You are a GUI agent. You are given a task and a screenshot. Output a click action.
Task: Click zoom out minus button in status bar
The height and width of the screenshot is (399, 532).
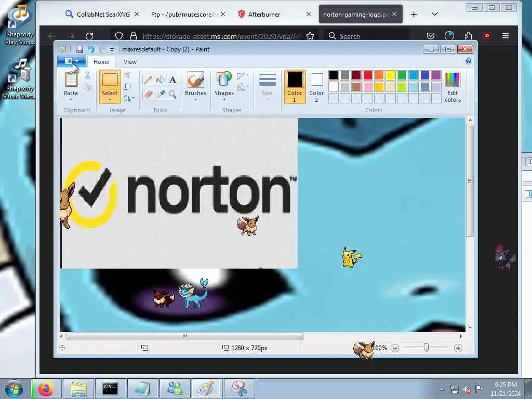click(395, 348)
